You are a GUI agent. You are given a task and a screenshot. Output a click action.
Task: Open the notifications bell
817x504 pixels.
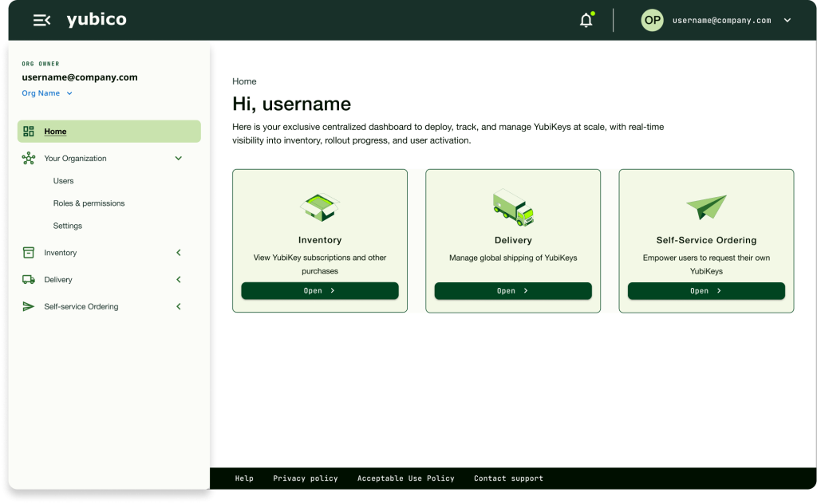[586, 21]
